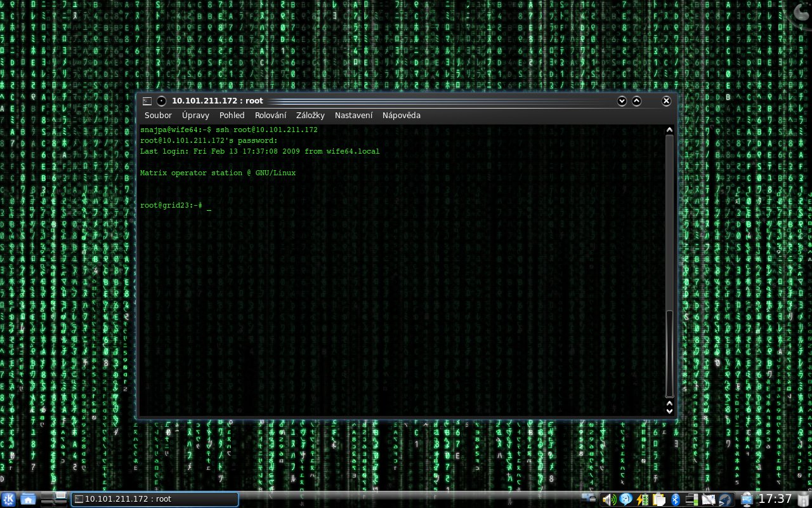Open the Rolování menu

(270, 116)
